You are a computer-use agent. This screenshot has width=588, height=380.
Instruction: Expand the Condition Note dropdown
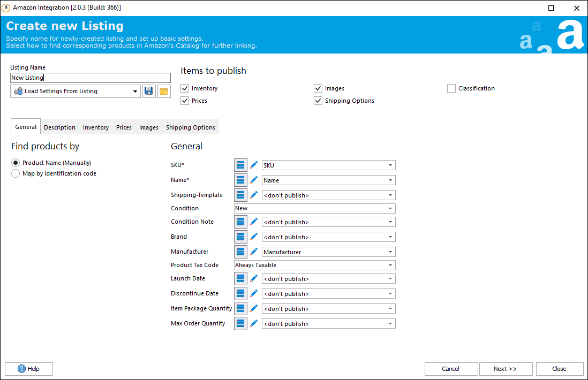coord(328,222)
